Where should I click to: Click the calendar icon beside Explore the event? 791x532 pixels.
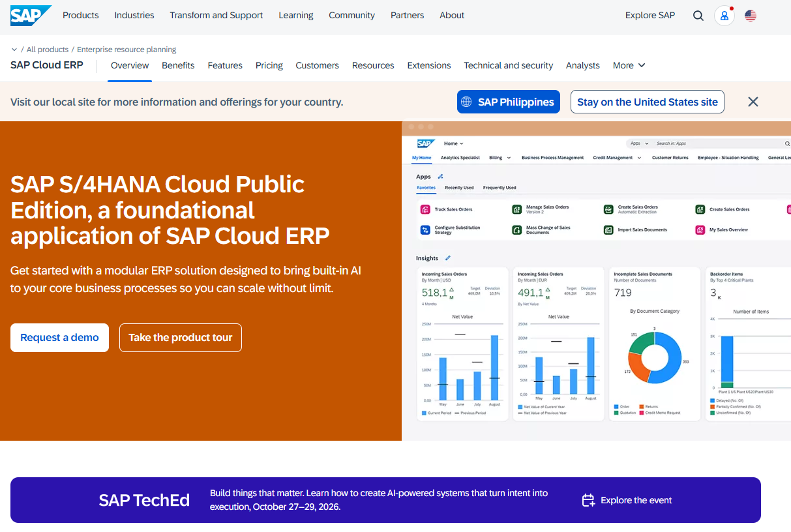tap(588, 500)
